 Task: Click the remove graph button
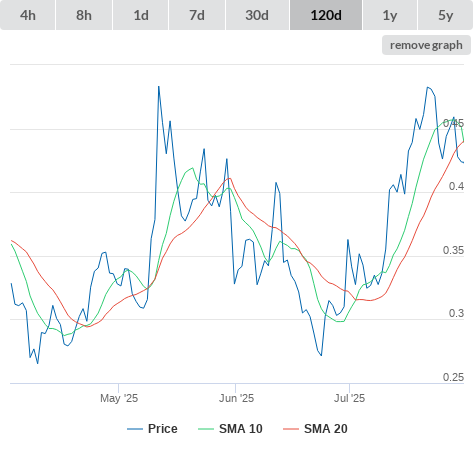tap(426, 45)
